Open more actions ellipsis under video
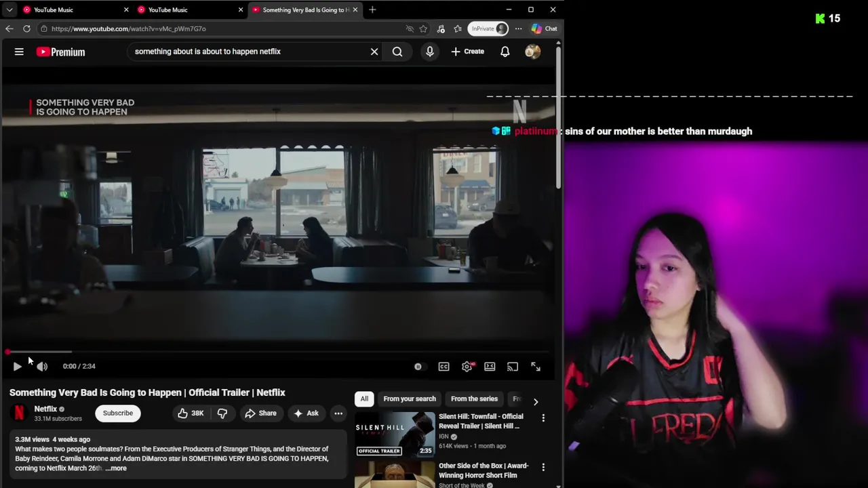 (x=338, y=413)
